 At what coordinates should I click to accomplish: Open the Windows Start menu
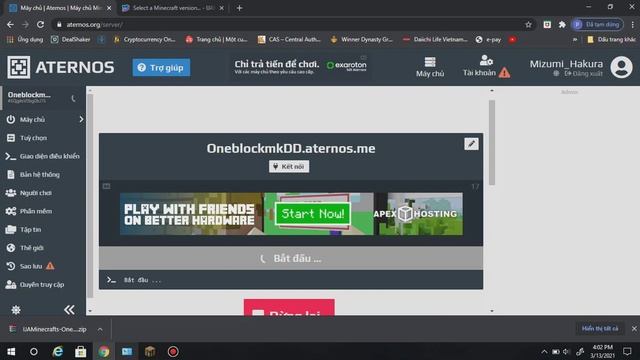(11, 351)
